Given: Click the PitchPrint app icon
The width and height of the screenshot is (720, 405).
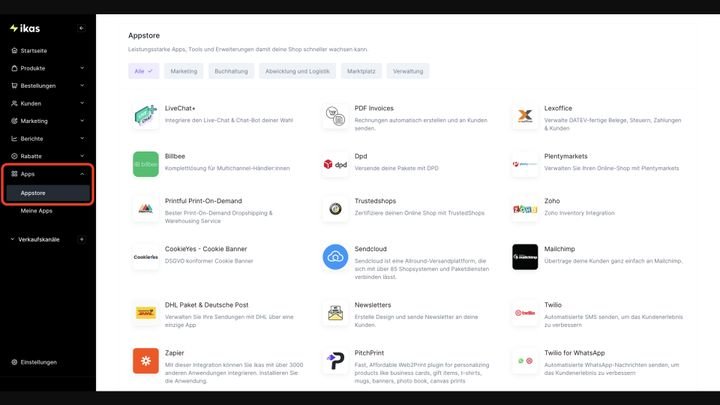Looking at the screenshot, I should (x=335, y=359).
